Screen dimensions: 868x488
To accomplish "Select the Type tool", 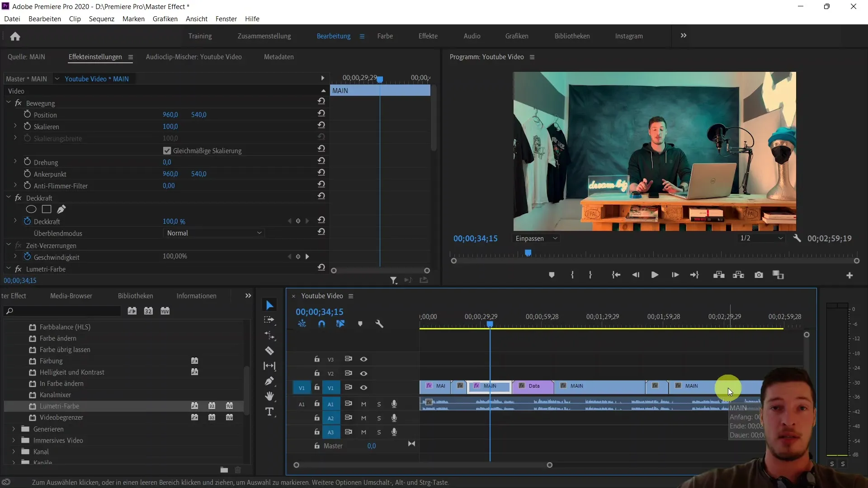I will pos(269,412).
